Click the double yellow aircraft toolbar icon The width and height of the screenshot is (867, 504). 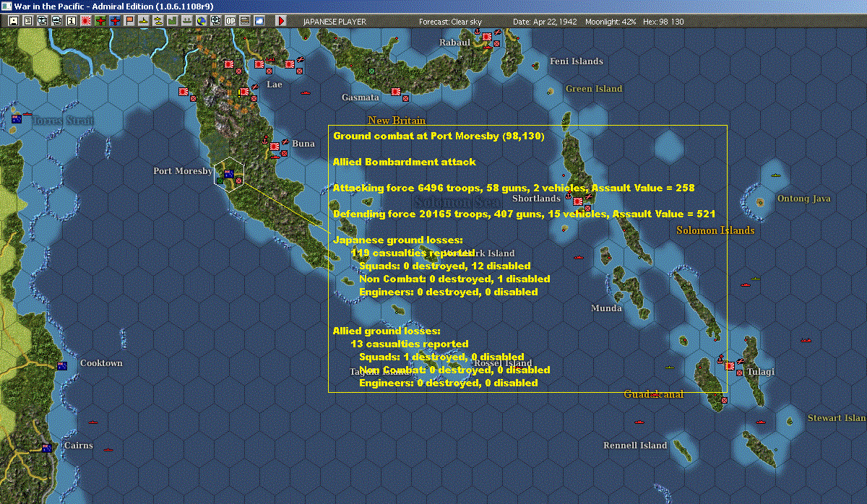[x=158, y=21]
